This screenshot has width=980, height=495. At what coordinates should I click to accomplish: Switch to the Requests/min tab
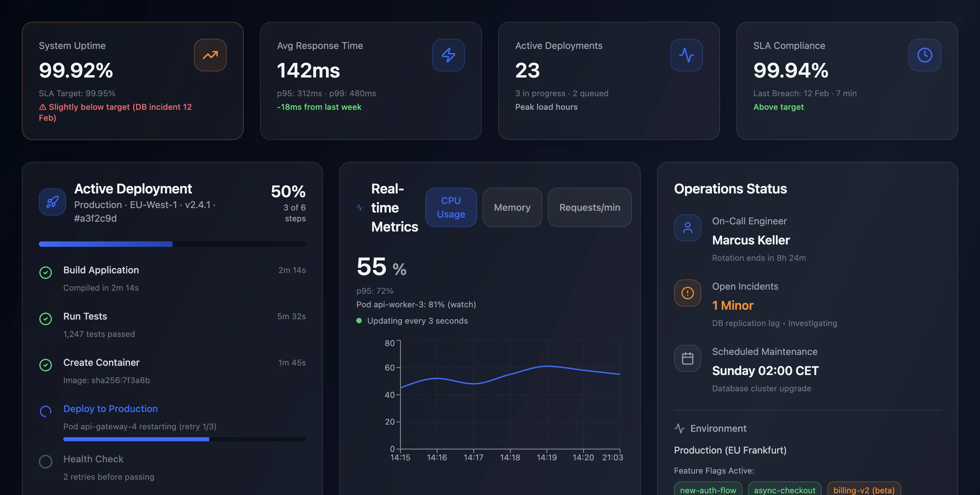coord(589,208)
